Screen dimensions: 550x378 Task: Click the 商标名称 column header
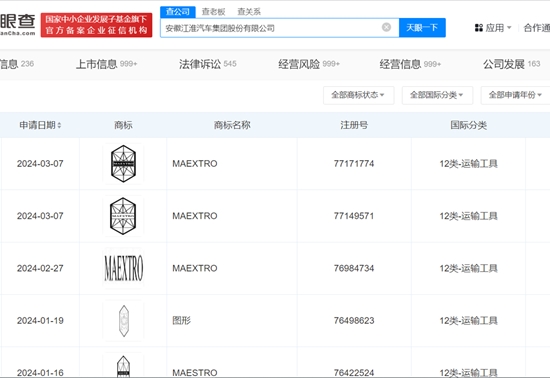(x=232, y=125)
